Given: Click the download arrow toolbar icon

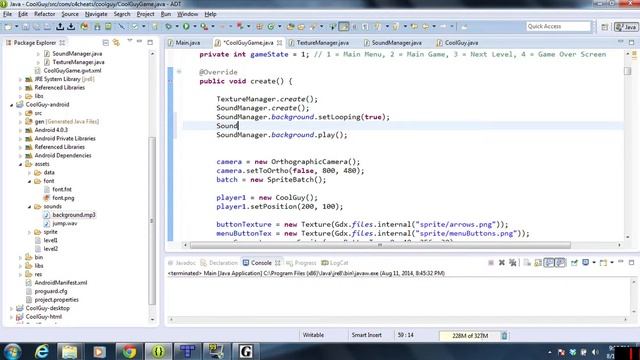Looking at the screenshot, I should [x=71, y=27].
